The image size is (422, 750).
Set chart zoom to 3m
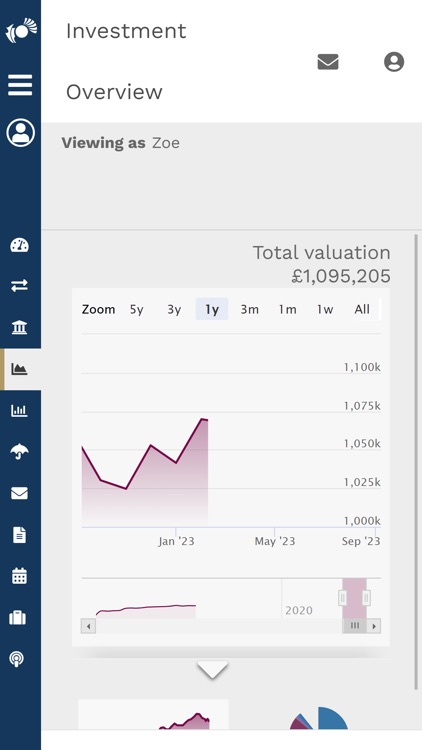(x=249, y=309)
